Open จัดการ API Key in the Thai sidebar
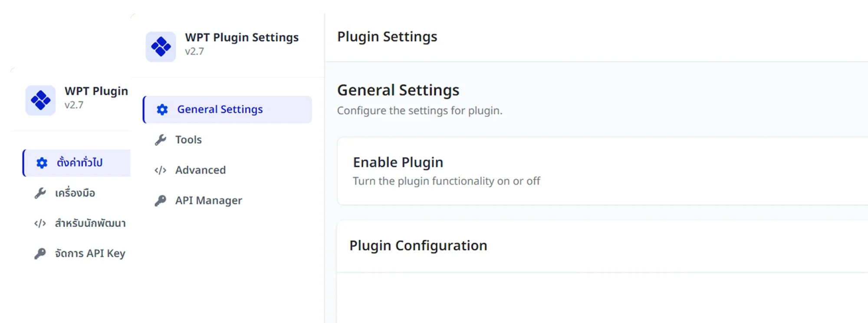 [77, 254]
